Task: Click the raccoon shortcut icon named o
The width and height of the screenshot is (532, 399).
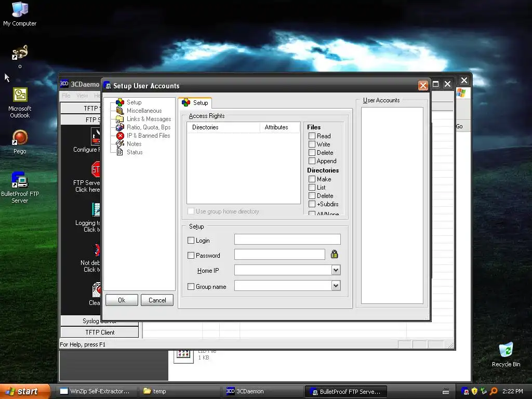Action: pos(20,52)
